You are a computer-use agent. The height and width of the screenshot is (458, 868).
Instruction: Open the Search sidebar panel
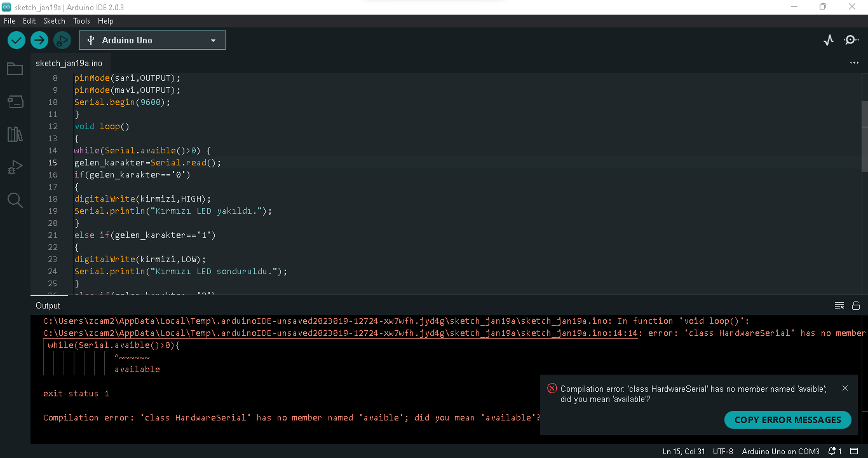tap(15, 200)
